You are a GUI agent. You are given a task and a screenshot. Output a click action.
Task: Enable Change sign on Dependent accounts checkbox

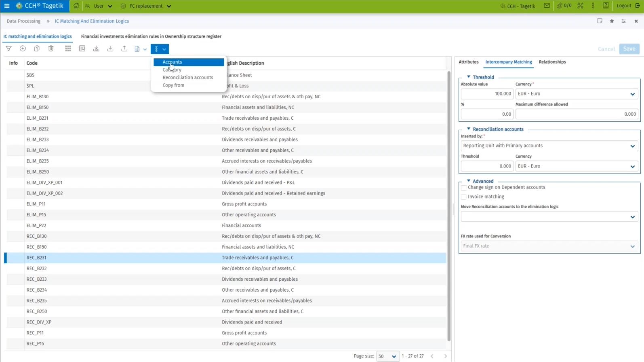coord(464,188)
